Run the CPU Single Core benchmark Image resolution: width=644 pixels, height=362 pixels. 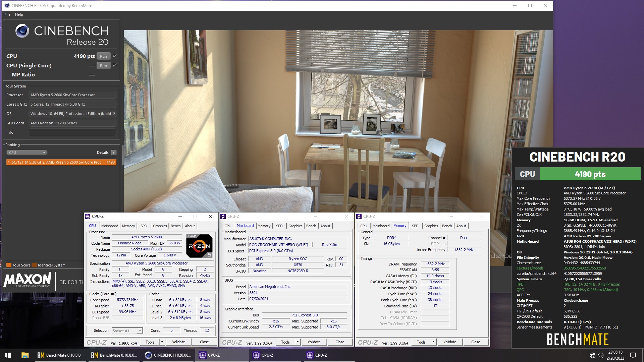point(104,66)
